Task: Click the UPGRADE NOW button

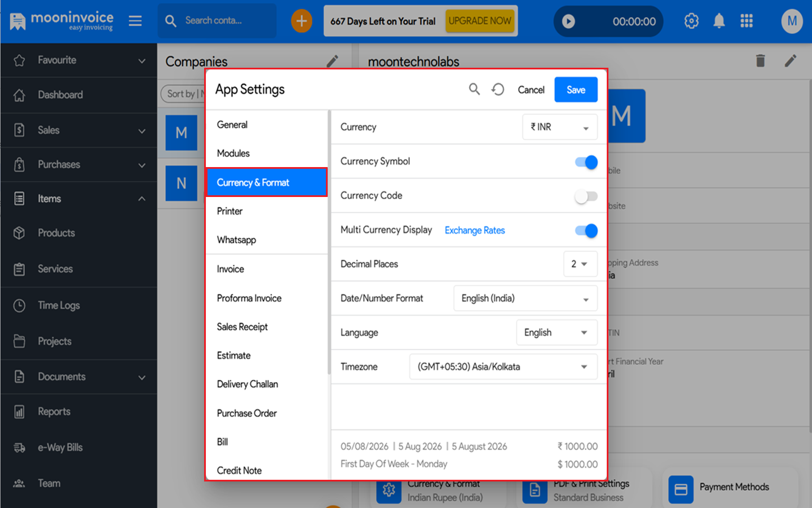Action: point(480,21)
